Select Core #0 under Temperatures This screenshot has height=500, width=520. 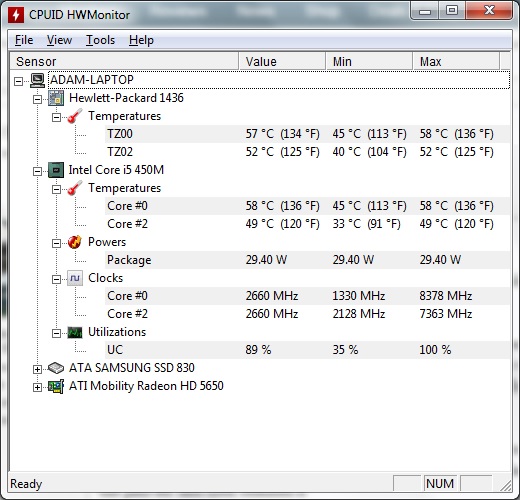point(307,206)
